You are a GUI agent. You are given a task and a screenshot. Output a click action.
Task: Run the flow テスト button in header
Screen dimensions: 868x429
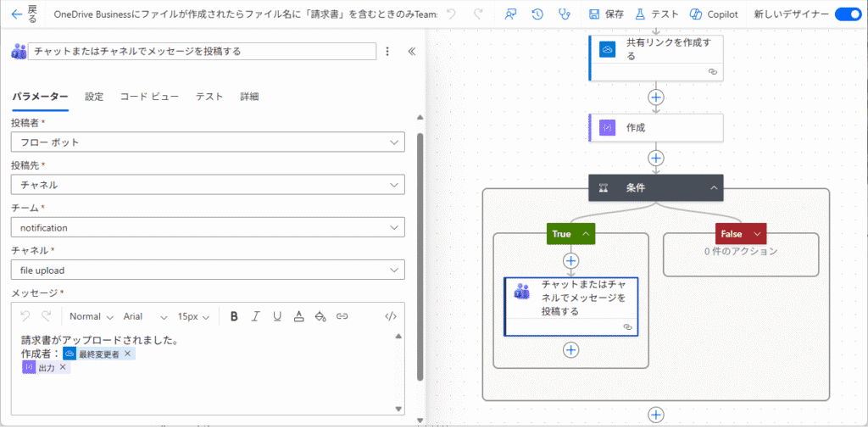pyautogui.click(x=657, y=14)
